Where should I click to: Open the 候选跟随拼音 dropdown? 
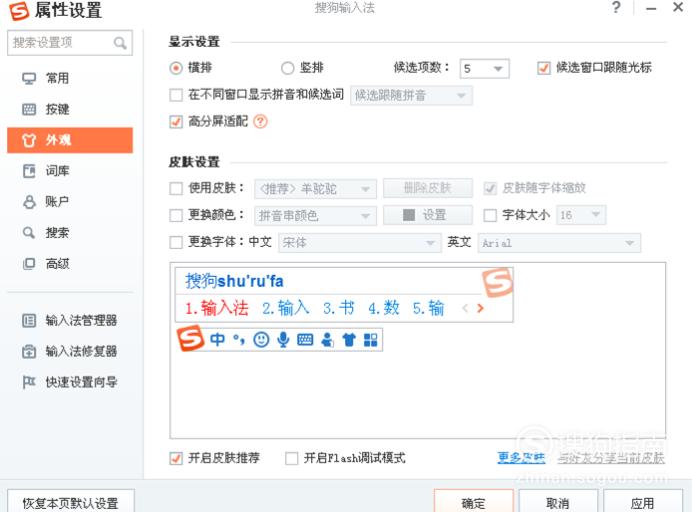pyautogui.click(x=411, y=95)
